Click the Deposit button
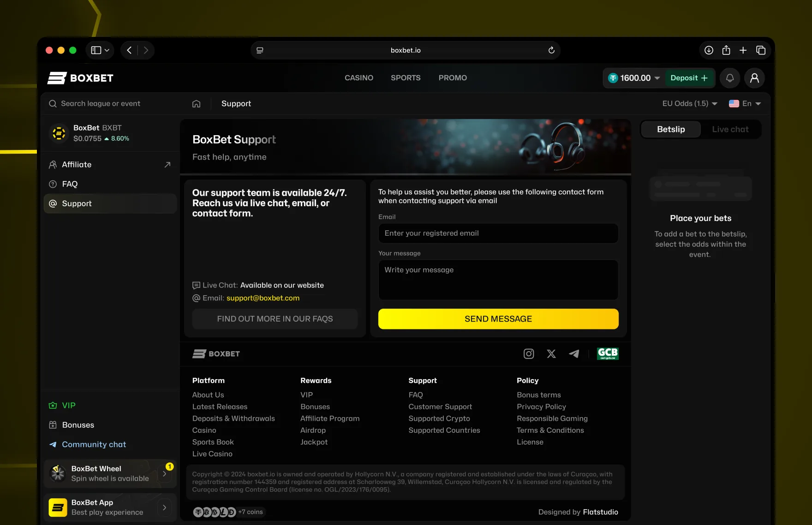The image size is (812, 525). (x=689, y=78)
